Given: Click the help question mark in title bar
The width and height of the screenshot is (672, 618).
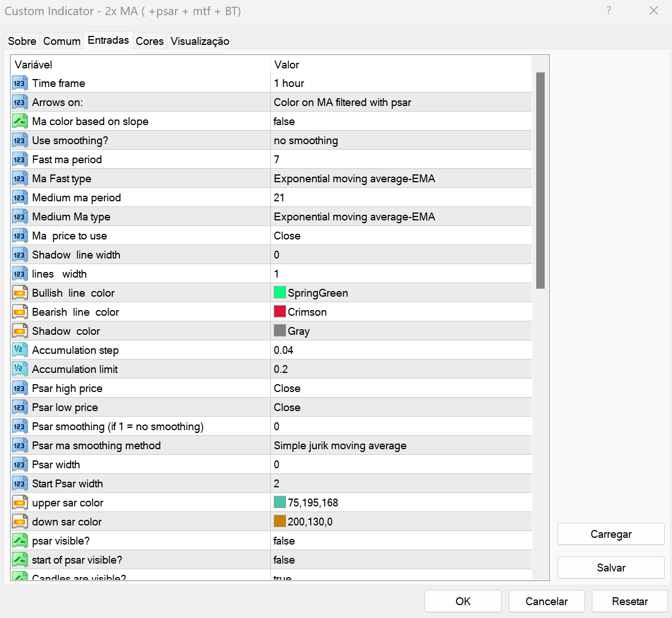Looking at the screenshot, I should coord(609,11).
